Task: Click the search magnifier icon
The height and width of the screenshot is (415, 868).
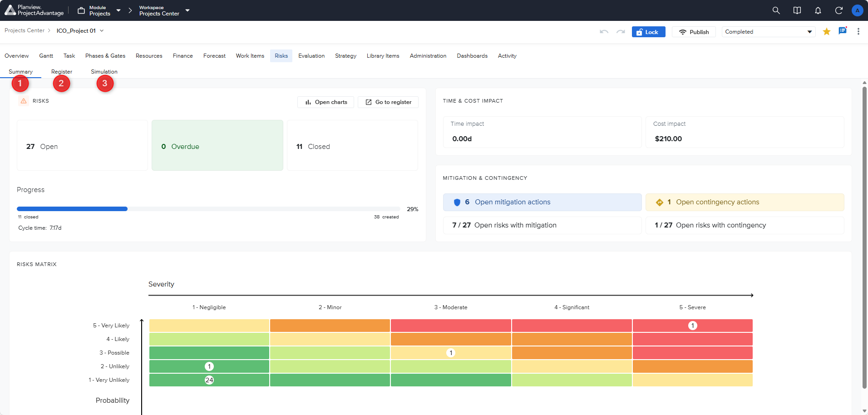Action: (x=776, y=10)
